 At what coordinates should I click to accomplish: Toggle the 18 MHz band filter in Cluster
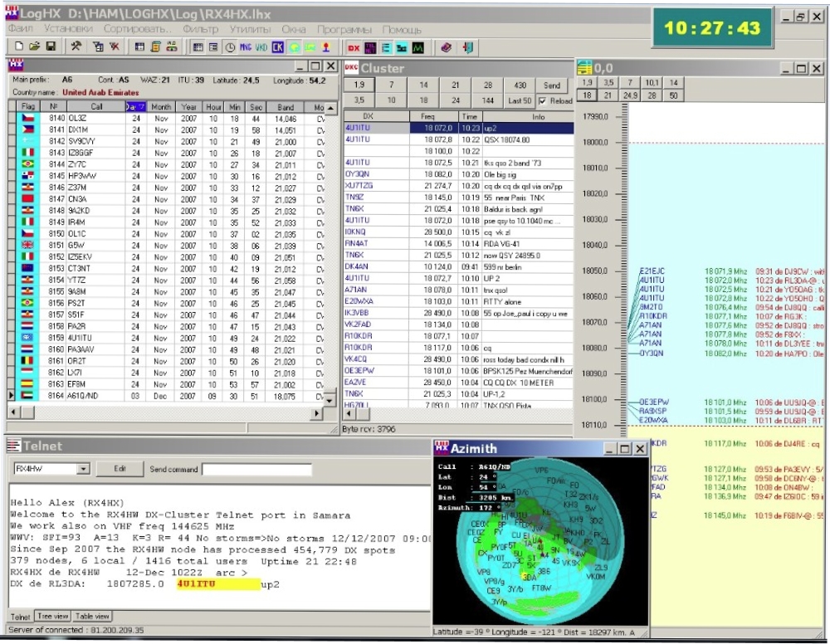click(423, 100)
